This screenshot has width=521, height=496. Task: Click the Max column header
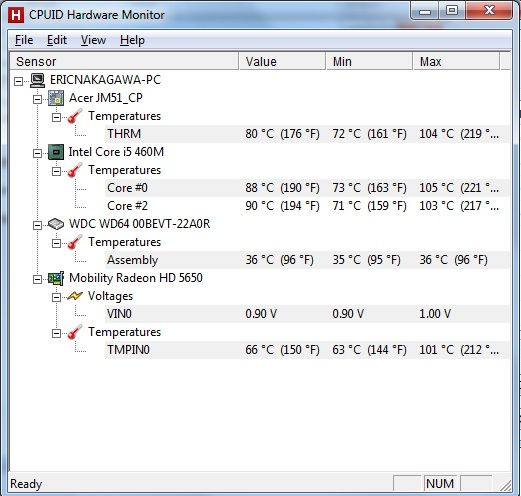pyautogui.click(x=456, y=61)
